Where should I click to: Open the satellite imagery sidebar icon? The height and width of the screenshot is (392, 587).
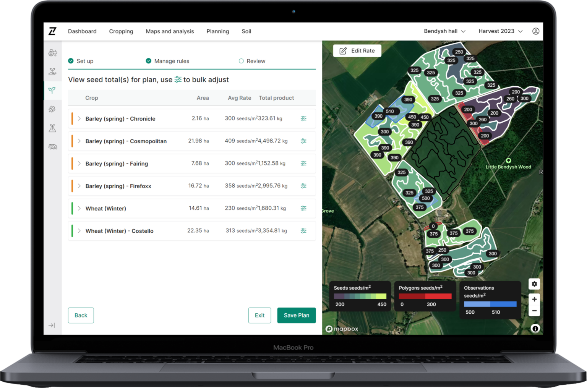pyautogui.click(x=53, y=109)
